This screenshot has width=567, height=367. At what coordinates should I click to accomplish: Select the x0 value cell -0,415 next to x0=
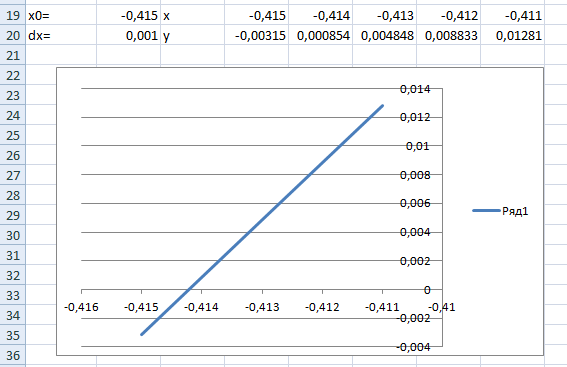click(x=128, y=15)
